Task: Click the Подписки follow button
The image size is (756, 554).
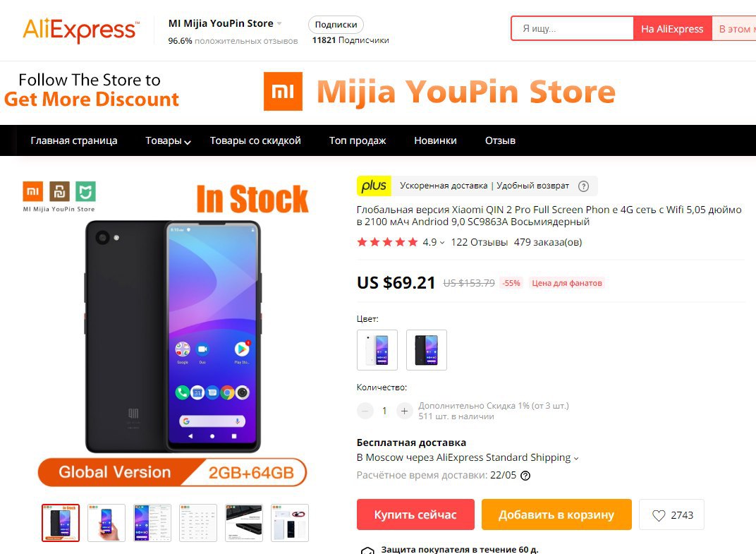Action: pos(336,25)
